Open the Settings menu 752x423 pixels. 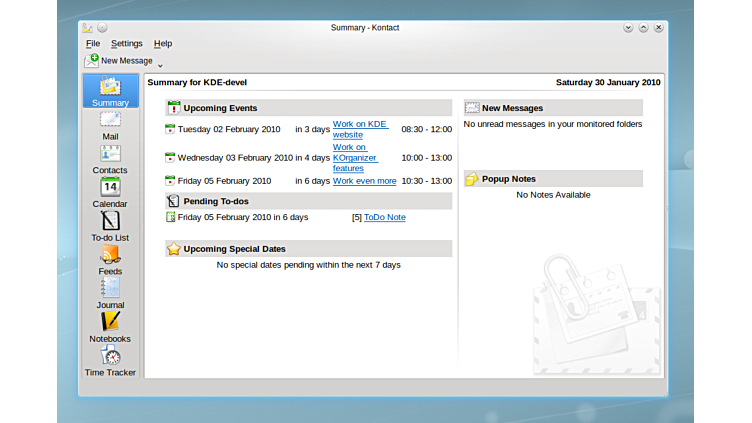click(127, 44)
